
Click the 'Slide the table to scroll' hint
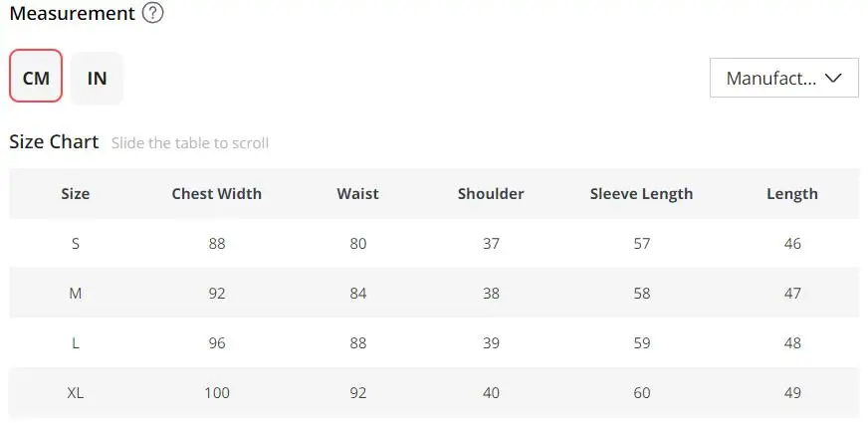click(x=190, y=143)
